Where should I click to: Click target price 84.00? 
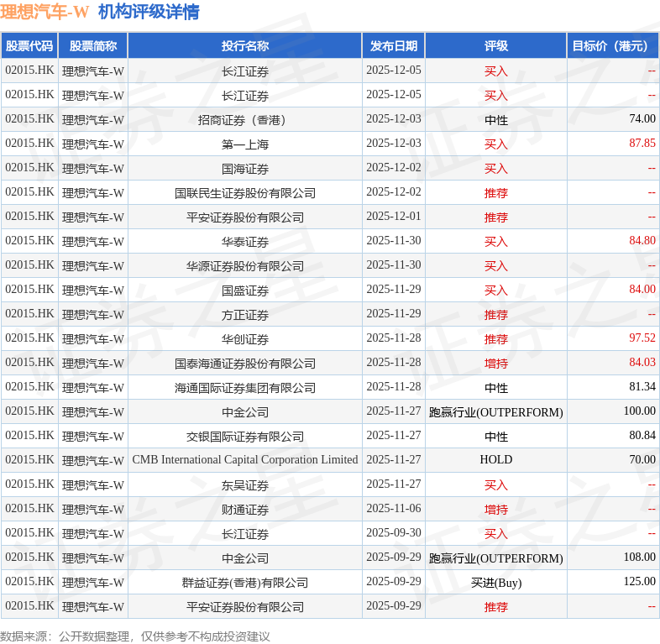[x=642, y=289]
